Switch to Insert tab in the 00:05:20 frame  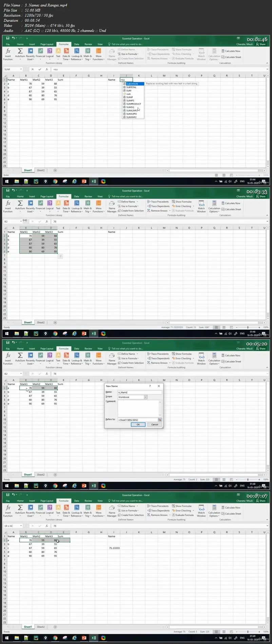(x=32, y=349)
